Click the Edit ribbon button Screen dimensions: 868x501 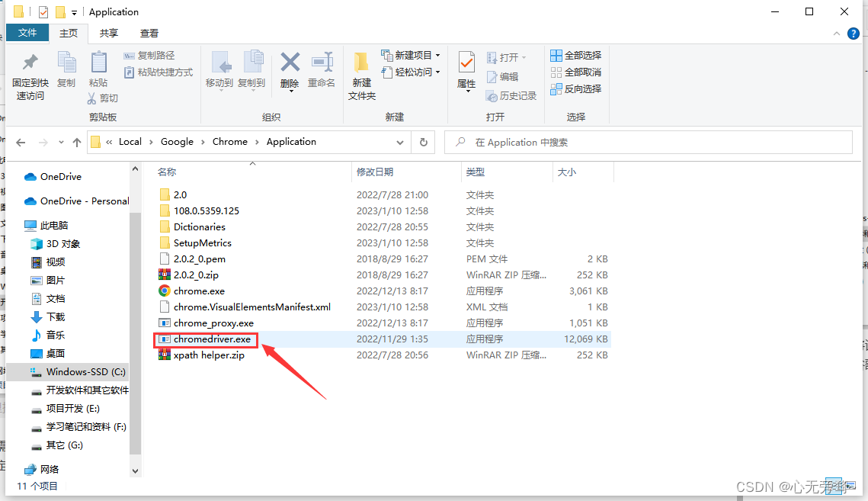[x=503, y=76]
